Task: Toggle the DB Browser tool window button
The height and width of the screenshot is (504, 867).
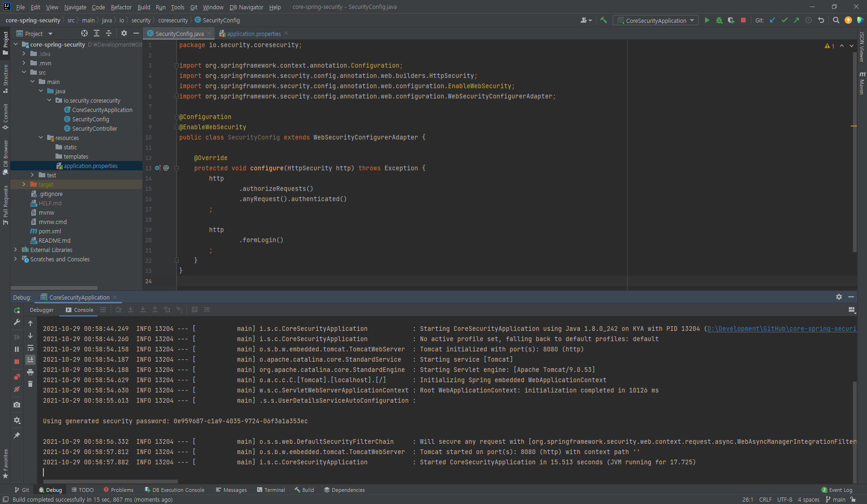Action: (x=6, y=157)
